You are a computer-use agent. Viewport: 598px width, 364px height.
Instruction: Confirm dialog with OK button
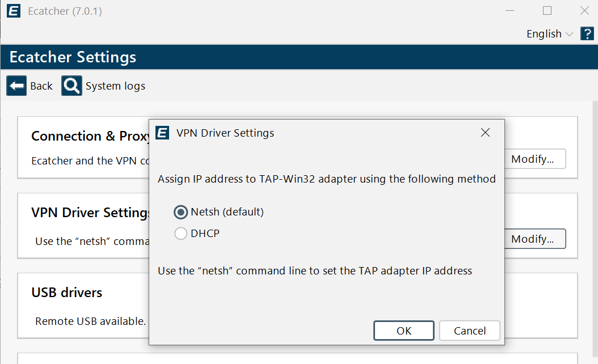[404, 331]
